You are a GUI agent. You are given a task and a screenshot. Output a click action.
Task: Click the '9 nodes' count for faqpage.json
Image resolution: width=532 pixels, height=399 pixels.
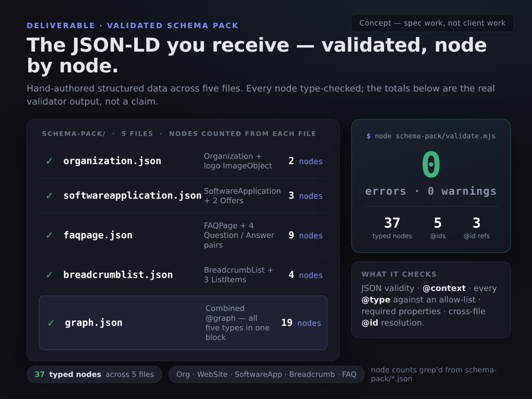[305, 235]
